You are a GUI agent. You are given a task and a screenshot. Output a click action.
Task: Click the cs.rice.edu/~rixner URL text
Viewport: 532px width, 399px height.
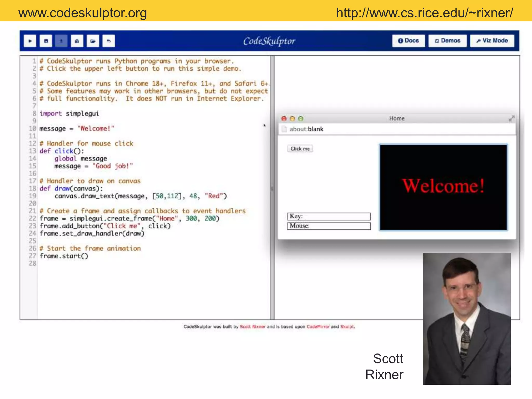coord(424,13)
